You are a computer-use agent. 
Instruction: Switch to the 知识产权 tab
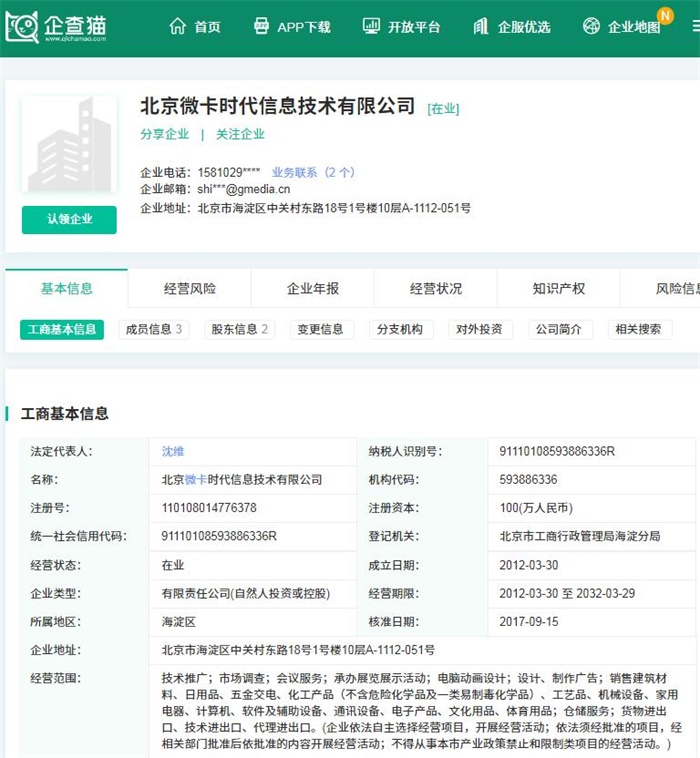coord(558,289)
